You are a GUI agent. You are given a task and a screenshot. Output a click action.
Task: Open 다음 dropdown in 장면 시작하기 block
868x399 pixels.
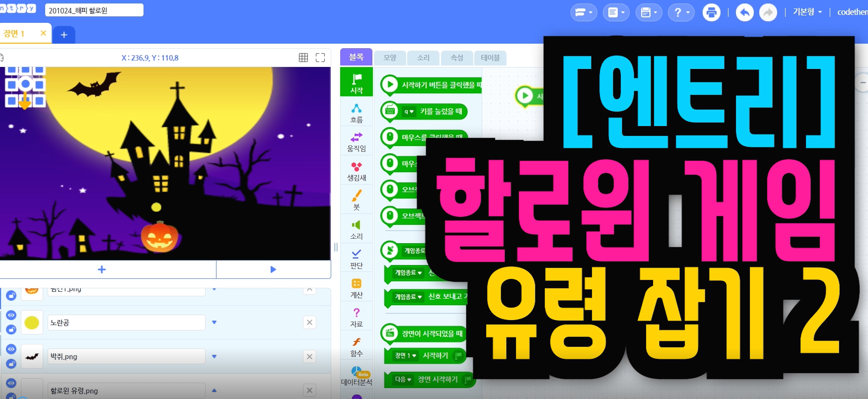[x=403, y=380]
